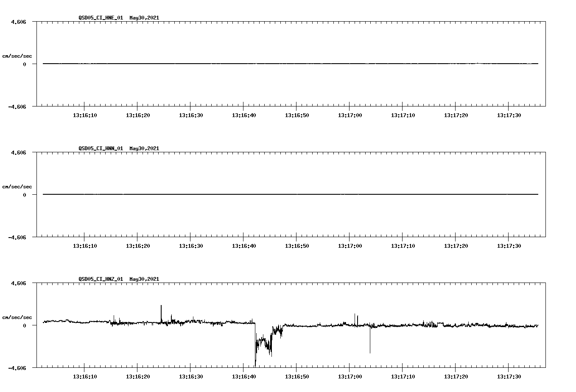This screenshot has height=392, width=576.
Task: Click the 13:16:40 label under HNE plot
Action: 244,115
